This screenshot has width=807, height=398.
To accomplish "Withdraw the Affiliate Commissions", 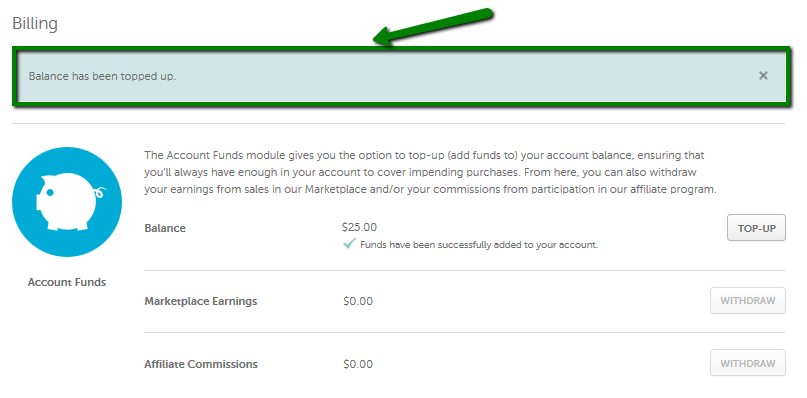I will tap(748, 363).
